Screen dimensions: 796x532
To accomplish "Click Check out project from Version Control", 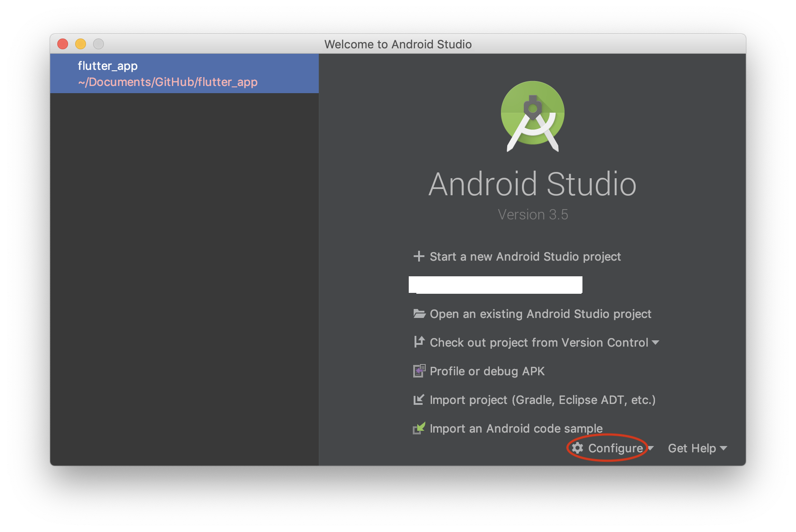I will pos(539,342).
